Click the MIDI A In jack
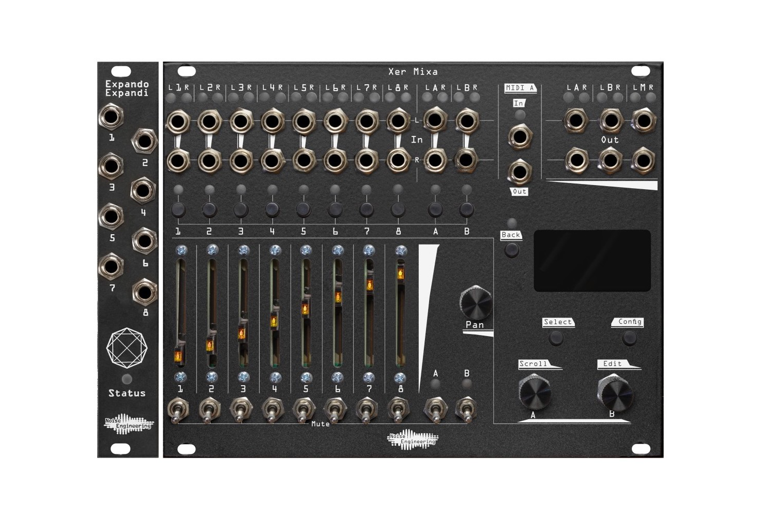Image resolution: width=760 pixels, height=532 pixels. (x=519, y=138)
